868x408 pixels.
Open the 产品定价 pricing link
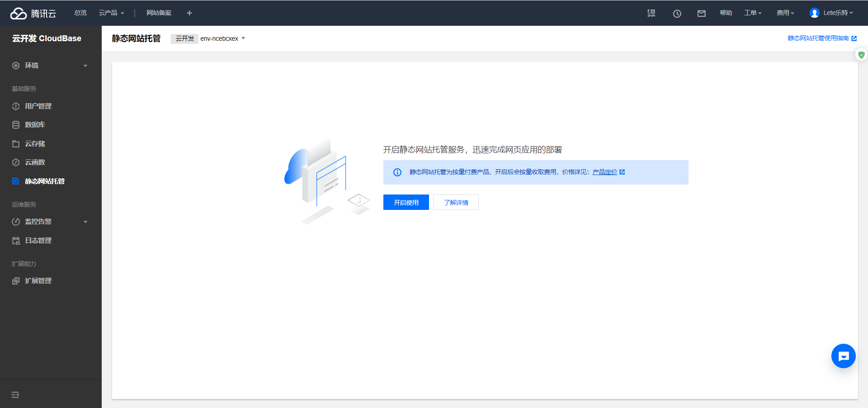point(605,172)
